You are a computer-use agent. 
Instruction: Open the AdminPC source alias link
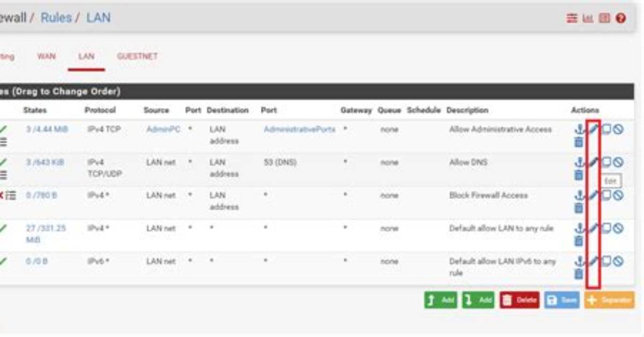click(163, 129)
